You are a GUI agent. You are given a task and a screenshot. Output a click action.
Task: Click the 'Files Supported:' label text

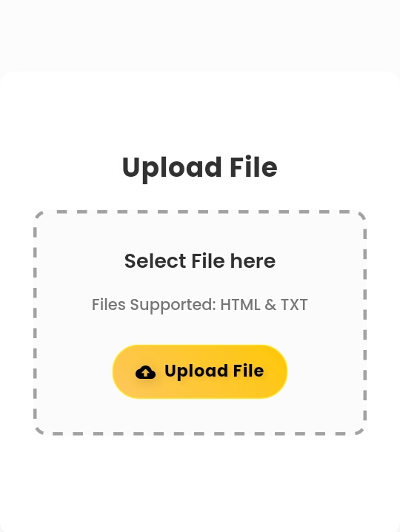click(154, 305)
